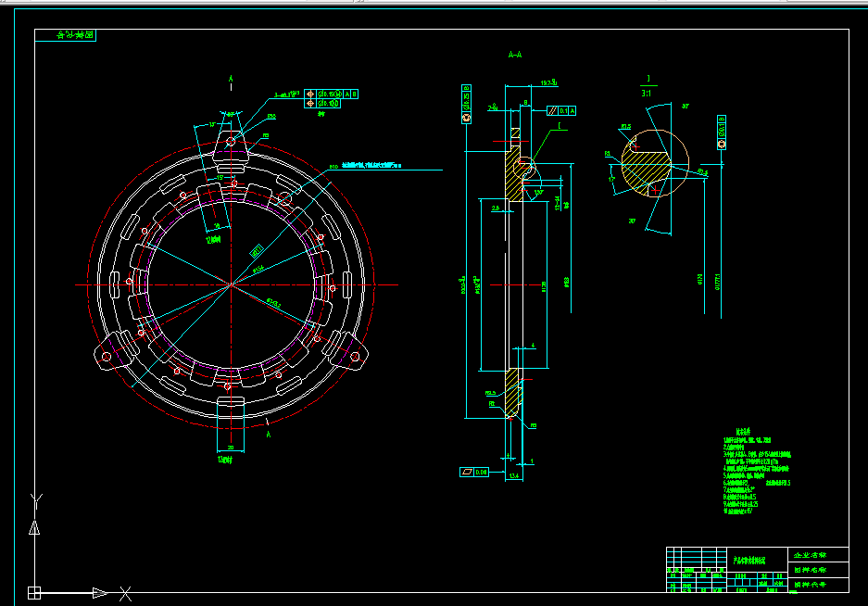The height and width of the screenshot is (606, 868).
Task: Click the UCS origin square icon
Action: pyautogui.click(x=34, y=593)
